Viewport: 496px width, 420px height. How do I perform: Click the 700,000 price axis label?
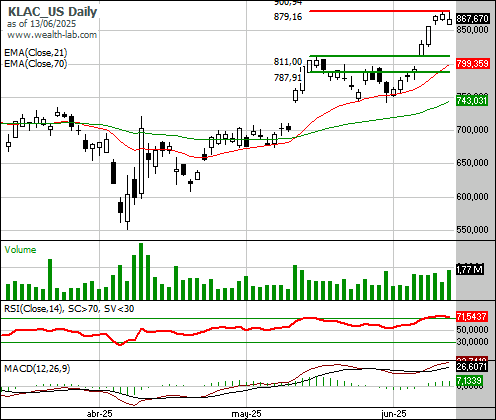[473, 129]
